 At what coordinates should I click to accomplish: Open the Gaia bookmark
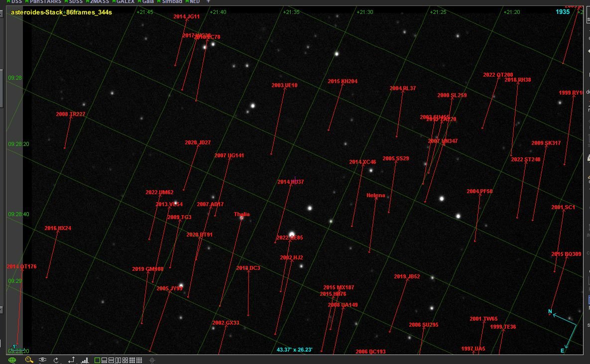click(145, 1)
